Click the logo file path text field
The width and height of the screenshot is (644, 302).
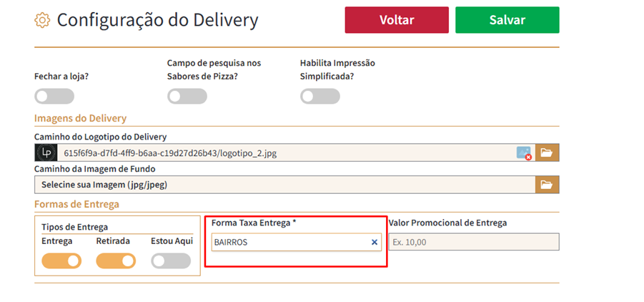286,152
